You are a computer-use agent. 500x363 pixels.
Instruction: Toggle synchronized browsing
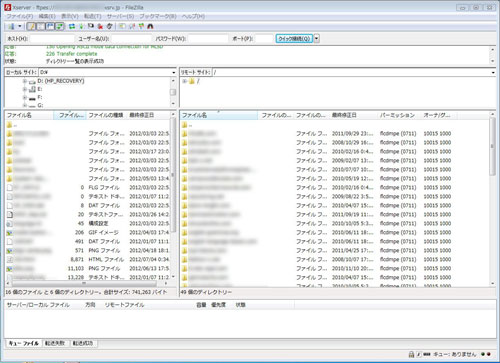pyautogui.click(x=141, y=26)
